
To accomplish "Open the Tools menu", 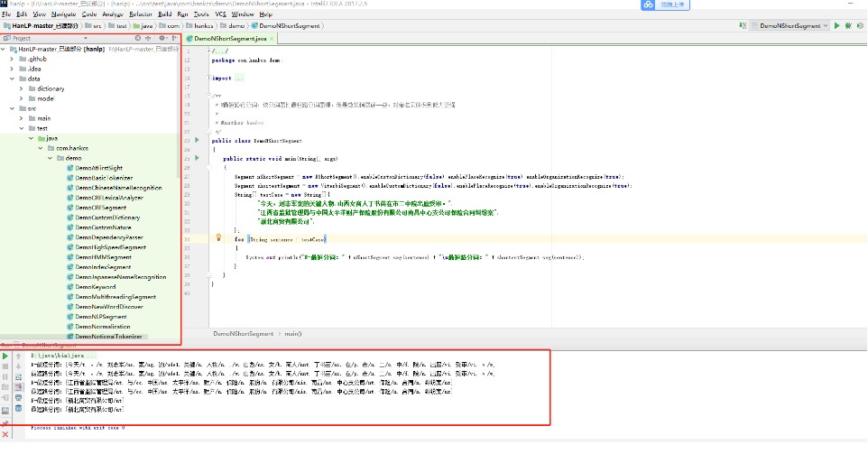I will 201,14.
